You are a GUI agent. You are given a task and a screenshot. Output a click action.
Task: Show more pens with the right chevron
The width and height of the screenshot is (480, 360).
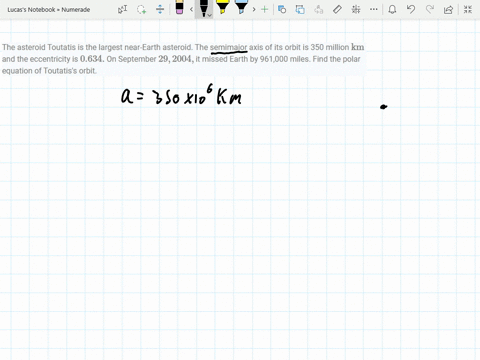(254, 9)
